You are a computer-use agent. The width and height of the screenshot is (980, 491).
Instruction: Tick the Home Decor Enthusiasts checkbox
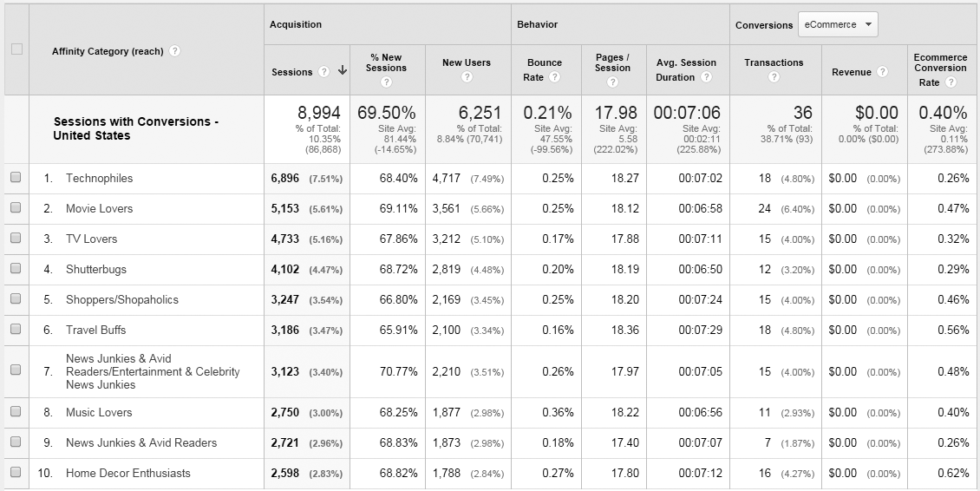click(x=16, y=473)
